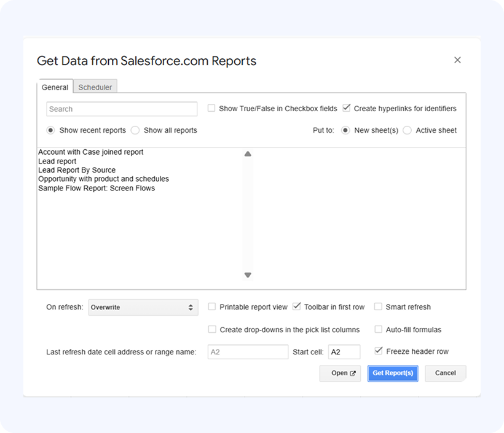Check Printable report view
This screenshot has width=504, height=433.
point(212,306)
